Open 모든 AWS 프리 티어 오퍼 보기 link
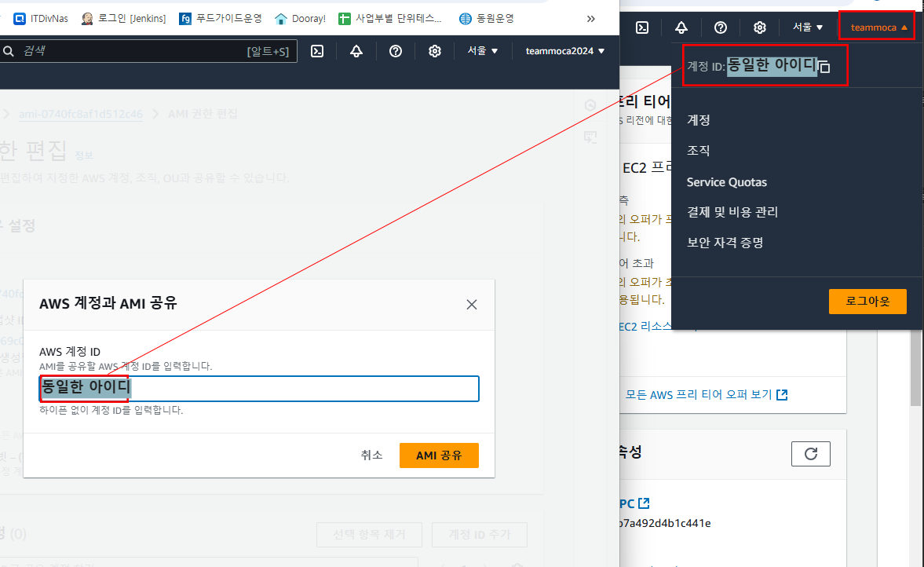Viewport: 924px width, 567px height. coord(706,394)
